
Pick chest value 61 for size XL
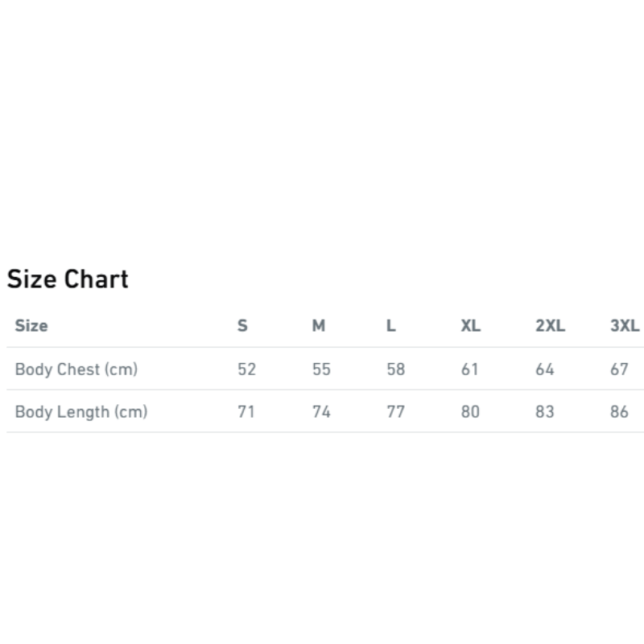click(x=470, y=369)
